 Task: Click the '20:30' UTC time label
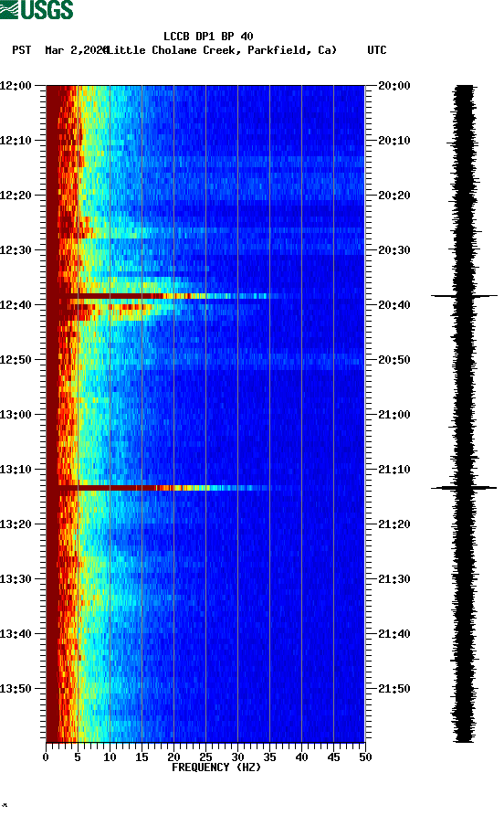click(394, 250)
